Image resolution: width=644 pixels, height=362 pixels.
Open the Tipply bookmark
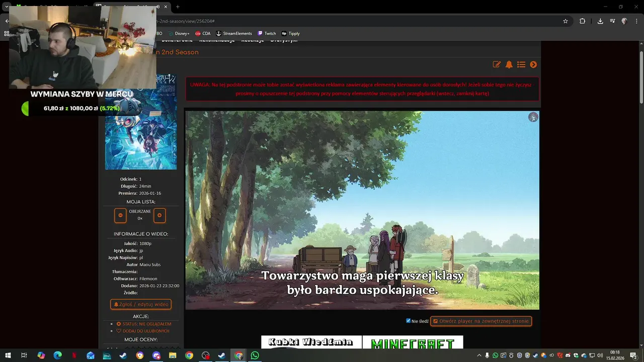[290, 34]
